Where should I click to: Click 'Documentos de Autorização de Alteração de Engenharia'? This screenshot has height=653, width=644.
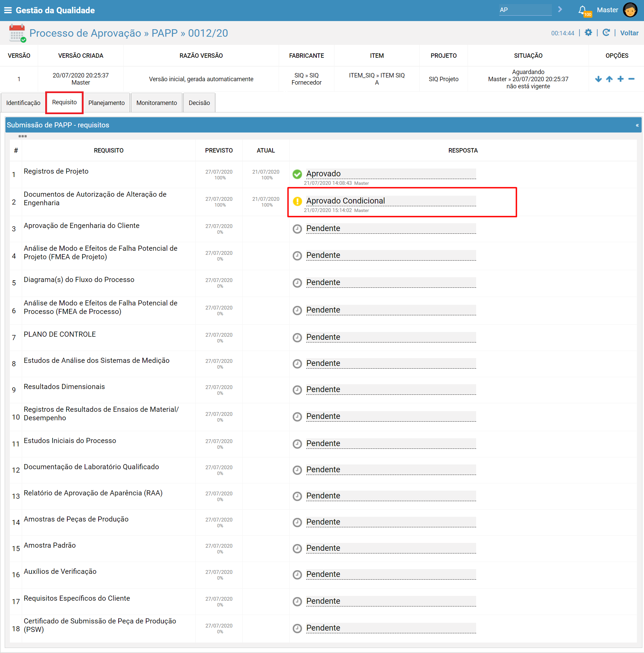[x=95, y=198]
